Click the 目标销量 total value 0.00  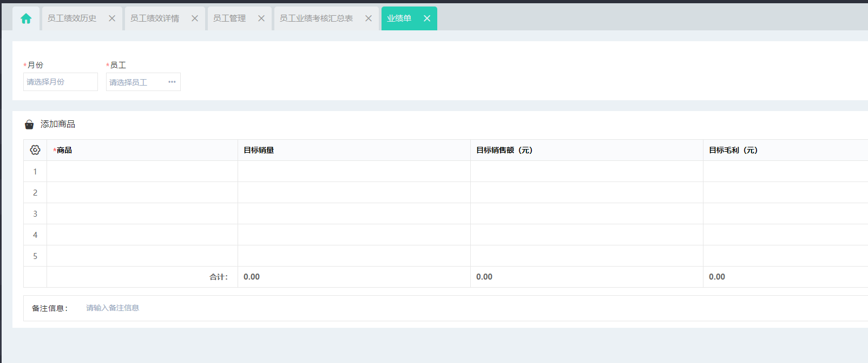point(252,277)
